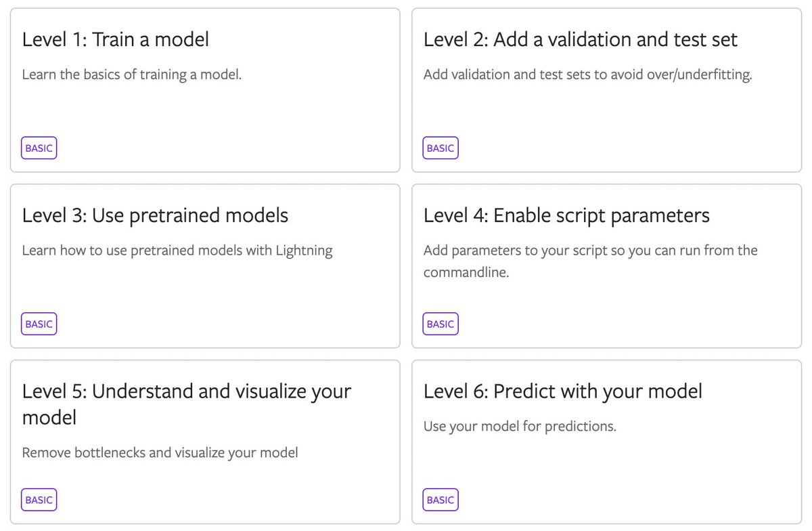This screenshot has height=531, width=812.
Task: Open Level 2: Add a validation and test set title
Action: (x=580, y=39)
